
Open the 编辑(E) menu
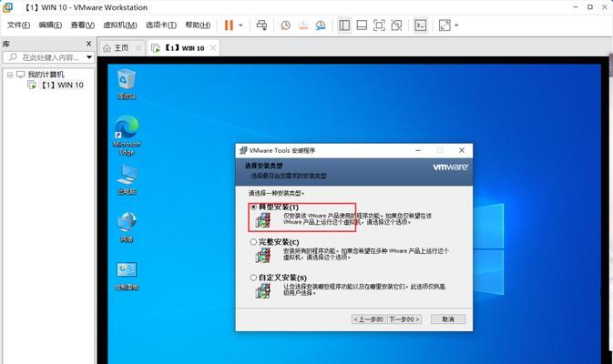[50, 25]
